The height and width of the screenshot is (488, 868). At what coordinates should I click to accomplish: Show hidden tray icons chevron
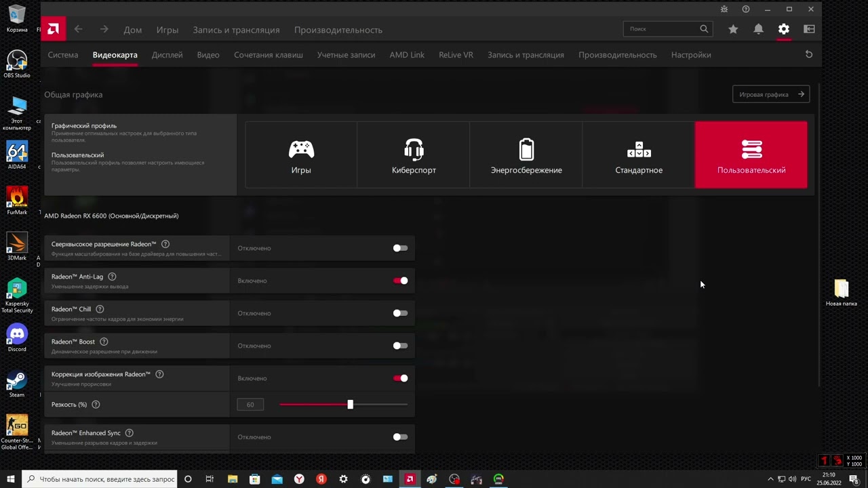[x=770, y=479]
